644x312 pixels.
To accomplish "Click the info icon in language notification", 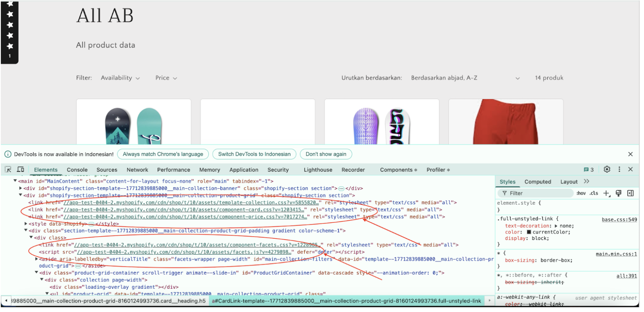I will (x=8, y=154).
